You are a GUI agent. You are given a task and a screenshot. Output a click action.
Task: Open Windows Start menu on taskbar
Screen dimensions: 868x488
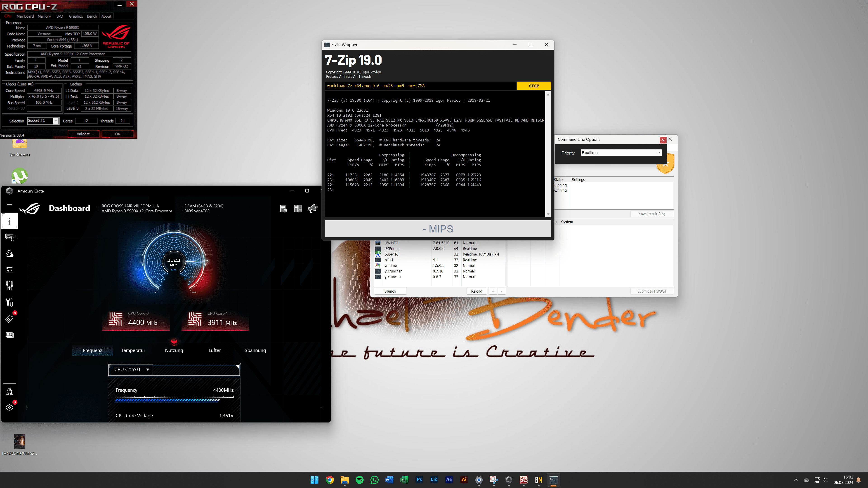314,480
